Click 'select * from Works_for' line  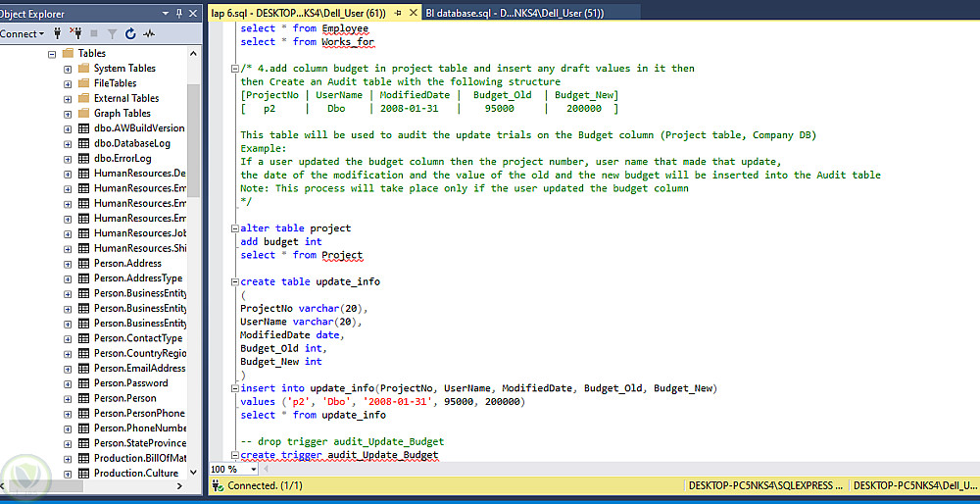coord(308,42)
